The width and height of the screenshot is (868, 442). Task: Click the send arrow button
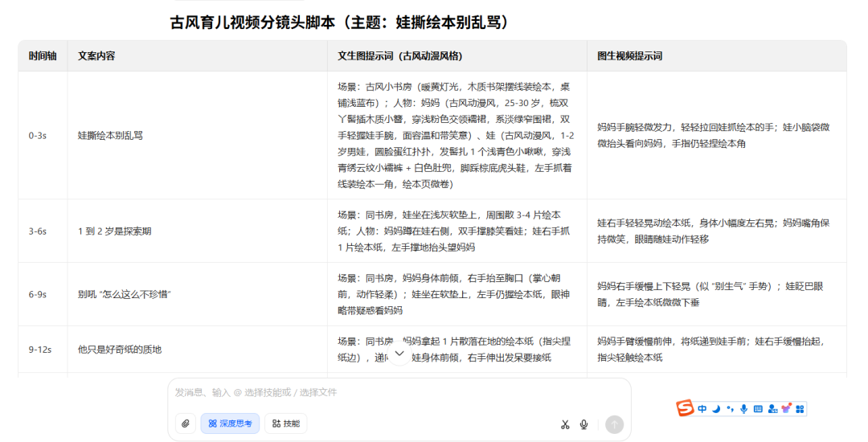[614, 424]
